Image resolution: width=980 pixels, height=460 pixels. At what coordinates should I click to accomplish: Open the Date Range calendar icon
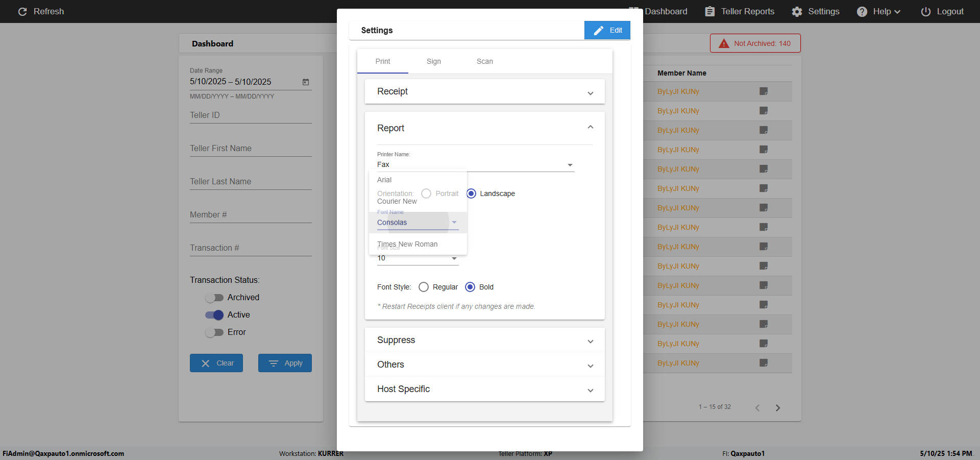click(306, 82)
